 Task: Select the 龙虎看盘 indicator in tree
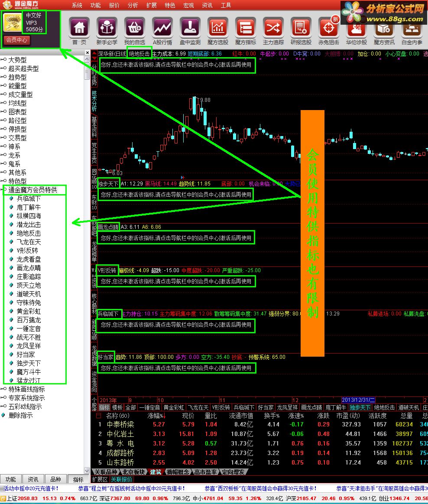[29, 260]
